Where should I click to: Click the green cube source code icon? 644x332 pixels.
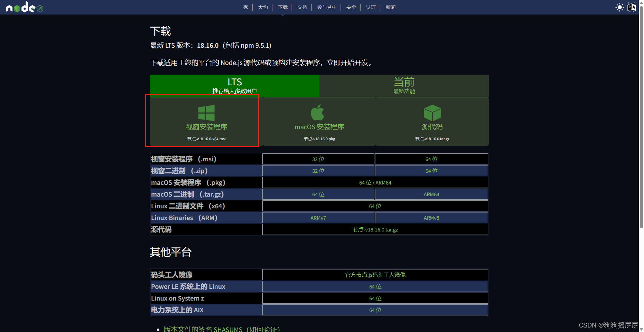click(x=432, y=113)
